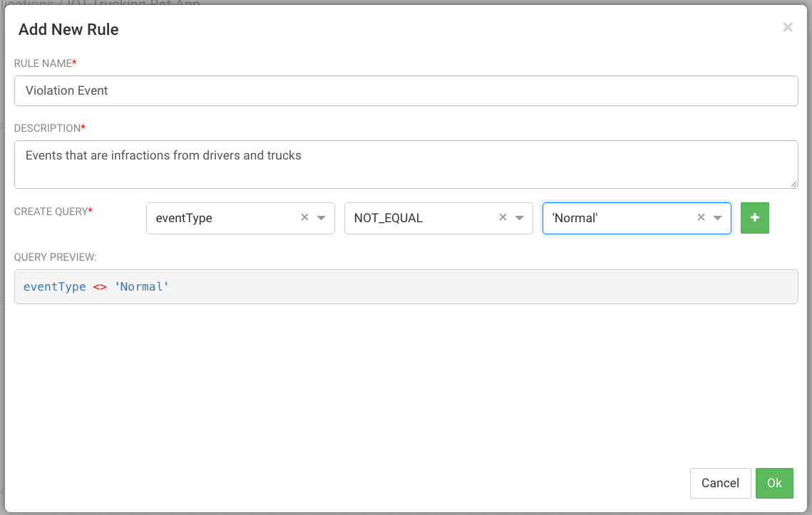812x515 pixels.
Task: Click the NOT_EQUAL operator combo box text
Action: tap(389, 218)
